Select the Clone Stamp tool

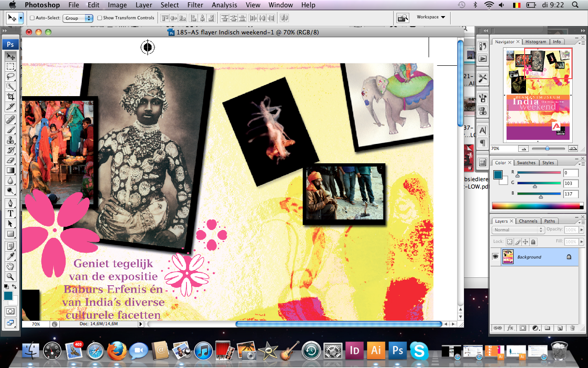point(10,140)
